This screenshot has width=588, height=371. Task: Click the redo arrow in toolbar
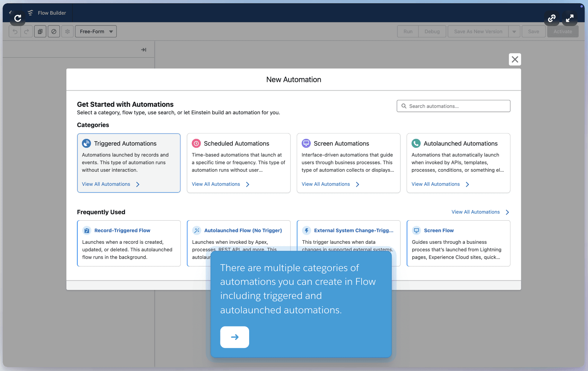click(x=26, y=31)
